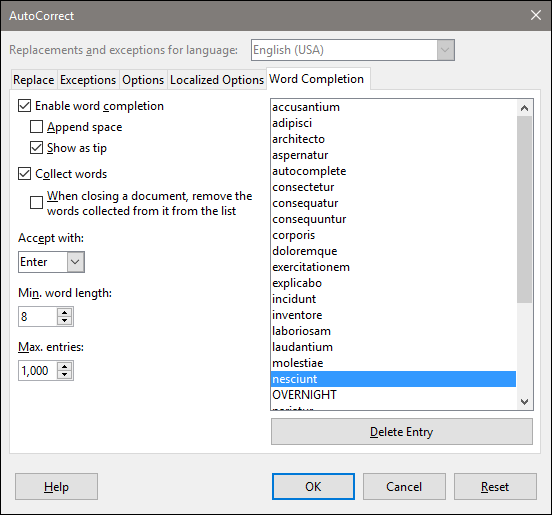Select 'corporis' in the word list

pyautogui.click(x=393, y=235)
